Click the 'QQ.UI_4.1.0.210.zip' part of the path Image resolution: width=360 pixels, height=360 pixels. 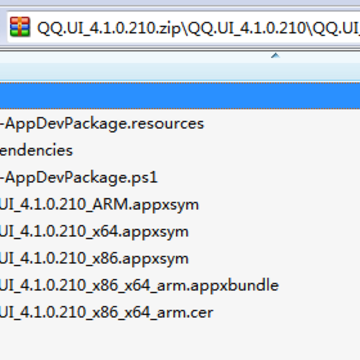pyautogui.click(x=109, y=29)
